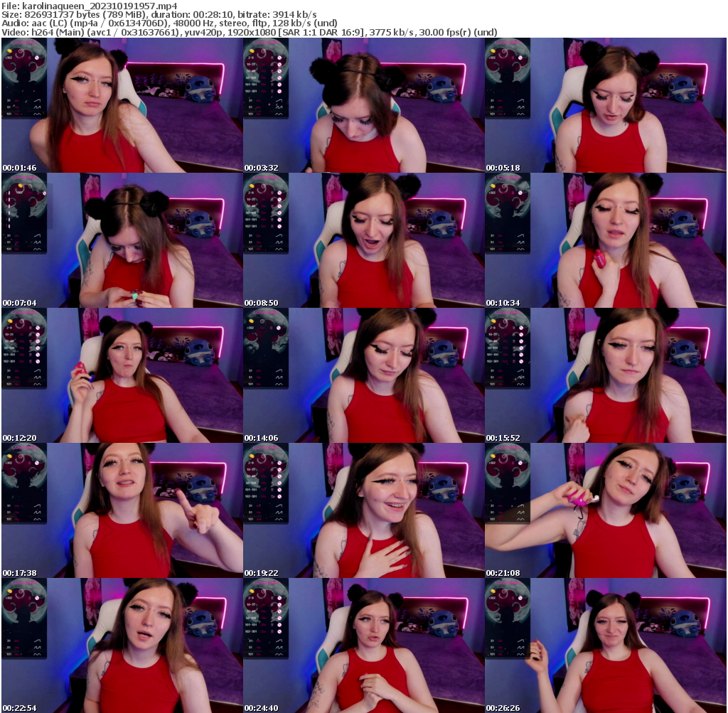
Task: Select the zigzag vibration icon next to level 51
Action: tap(37, 107)
